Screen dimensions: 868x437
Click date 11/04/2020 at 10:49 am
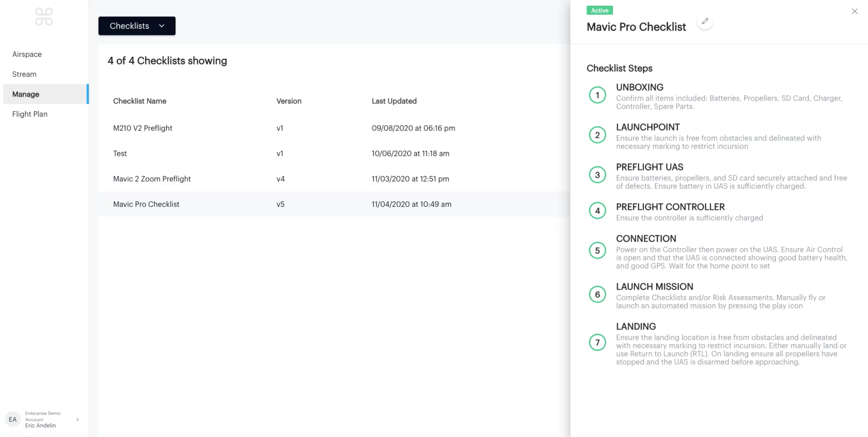[412, 204]
